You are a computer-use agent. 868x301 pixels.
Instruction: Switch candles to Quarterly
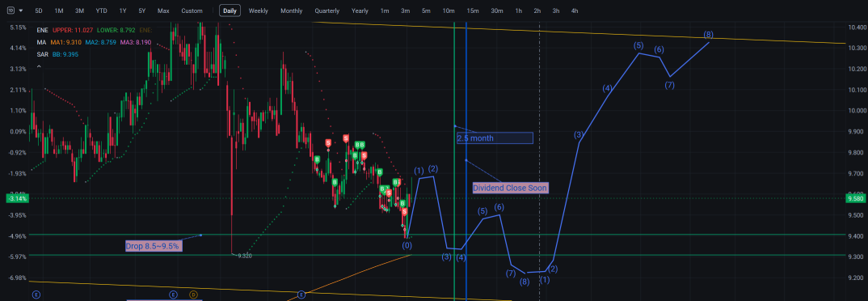pyautogui.click(x=327, y=11)
